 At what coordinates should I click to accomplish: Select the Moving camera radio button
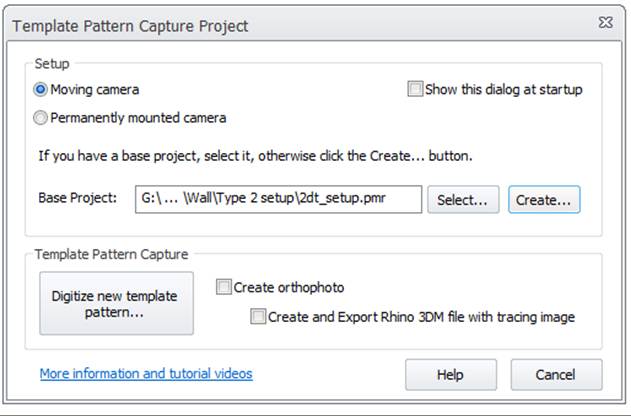coord(40,90)
